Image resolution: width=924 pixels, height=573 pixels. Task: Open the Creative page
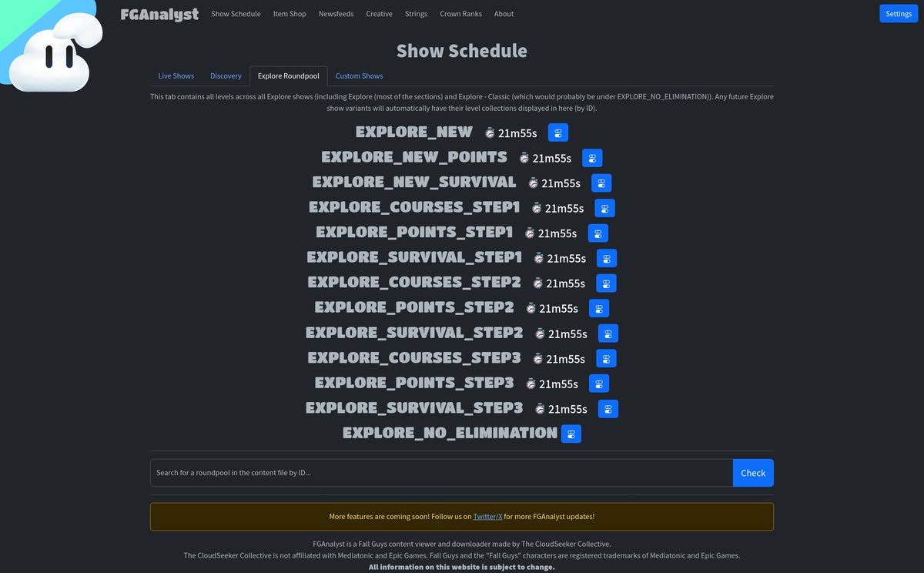pos(379,14)
